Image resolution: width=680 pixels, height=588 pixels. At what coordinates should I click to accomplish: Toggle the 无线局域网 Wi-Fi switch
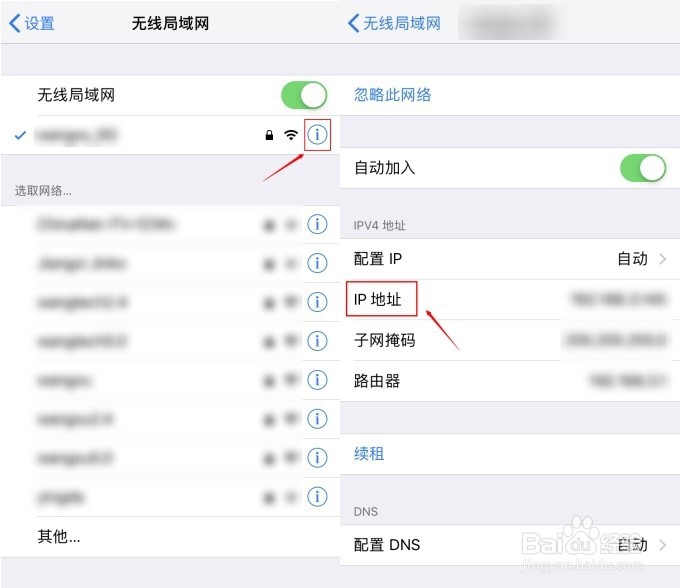coord(303,95)
